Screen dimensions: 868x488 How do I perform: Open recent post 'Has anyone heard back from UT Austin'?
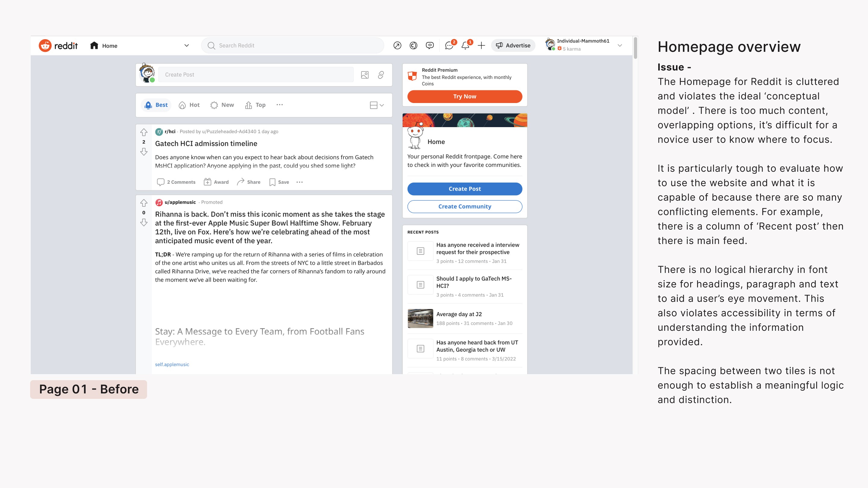(x=477, y=346)
